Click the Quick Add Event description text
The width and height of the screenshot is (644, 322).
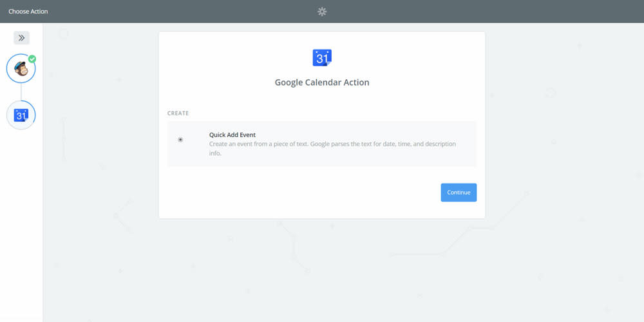point(332,149)
